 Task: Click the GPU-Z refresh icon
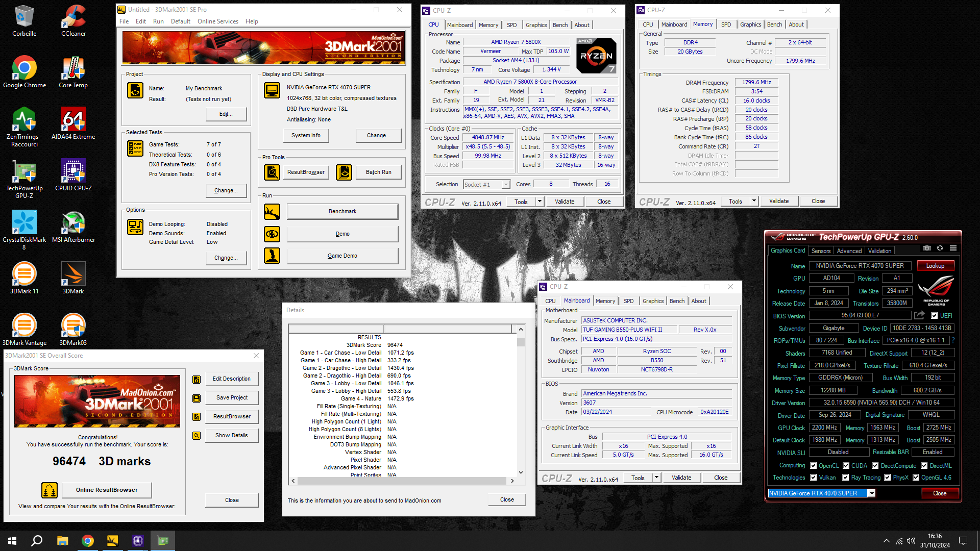[940, 248]
